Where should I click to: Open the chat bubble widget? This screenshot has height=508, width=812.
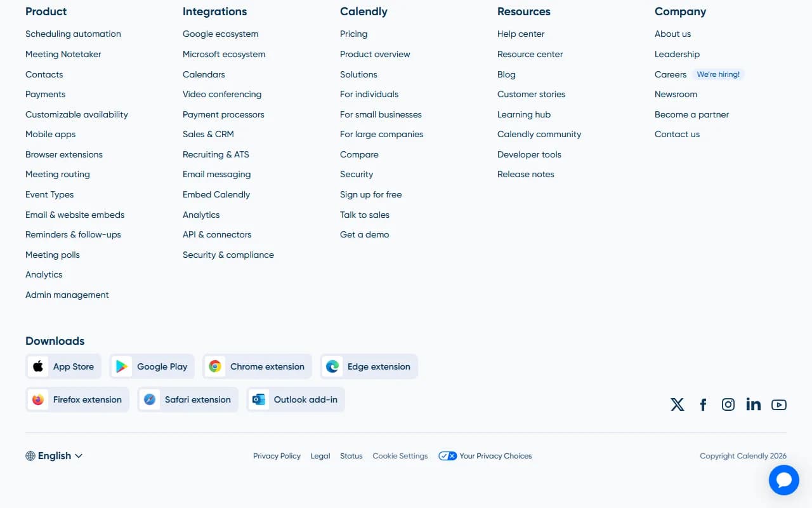(784, 480)
